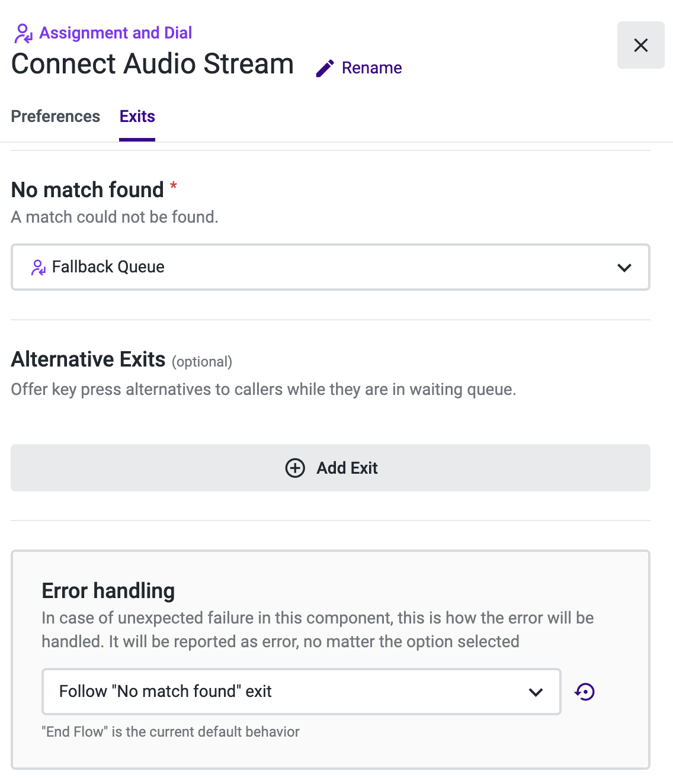Click the agent icon inside Fallback Queue field
Viewport: 673px width, 784px height.
click(x=39, y=268)
